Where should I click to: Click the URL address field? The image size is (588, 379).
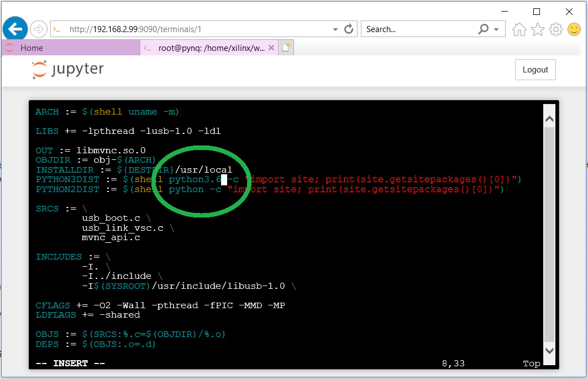(x=193, y=29)
